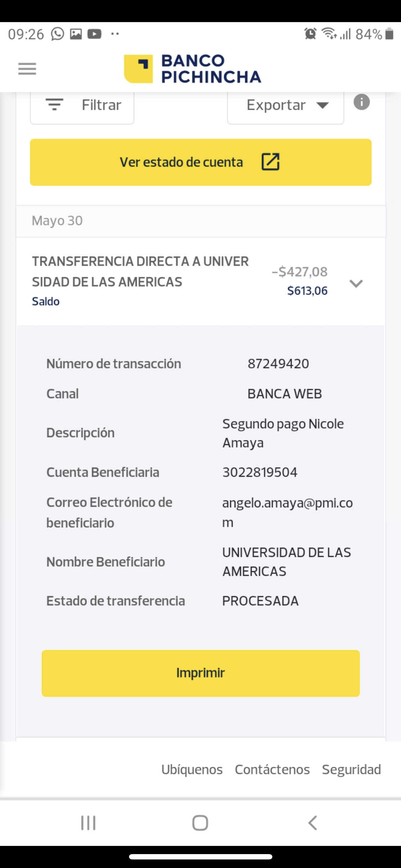Click the Filtrar button
Screen dimensions: 401x868
[x=82, y=106]
